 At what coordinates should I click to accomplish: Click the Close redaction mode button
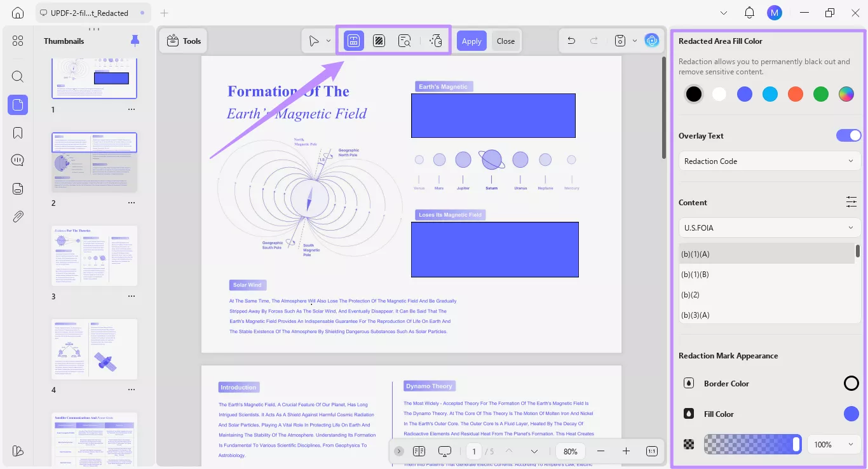(506, 41)
